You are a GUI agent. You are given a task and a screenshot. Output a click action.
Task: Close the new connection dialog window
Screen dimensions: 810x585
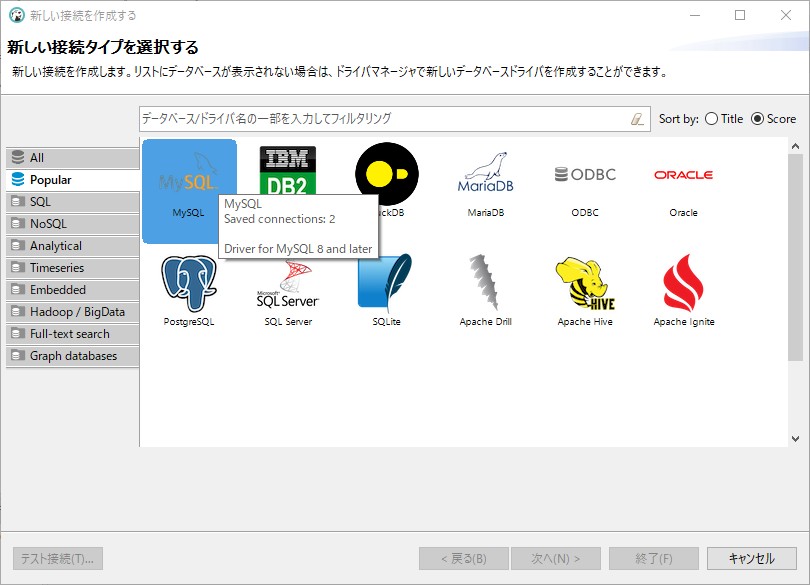tap(786, 16)
